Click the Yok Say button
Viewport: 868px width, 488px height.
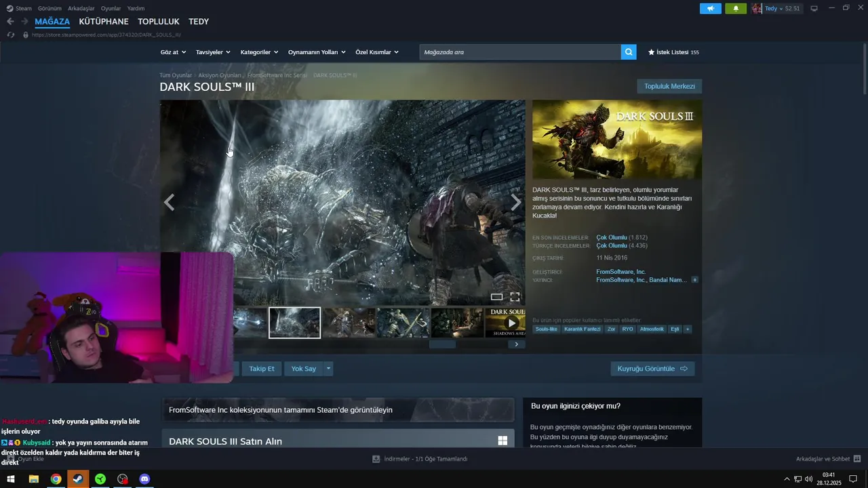coord(303,369)
